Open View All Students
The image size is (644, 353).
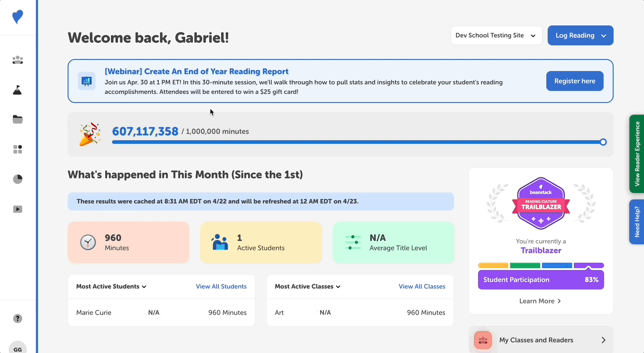pos(221,286)
